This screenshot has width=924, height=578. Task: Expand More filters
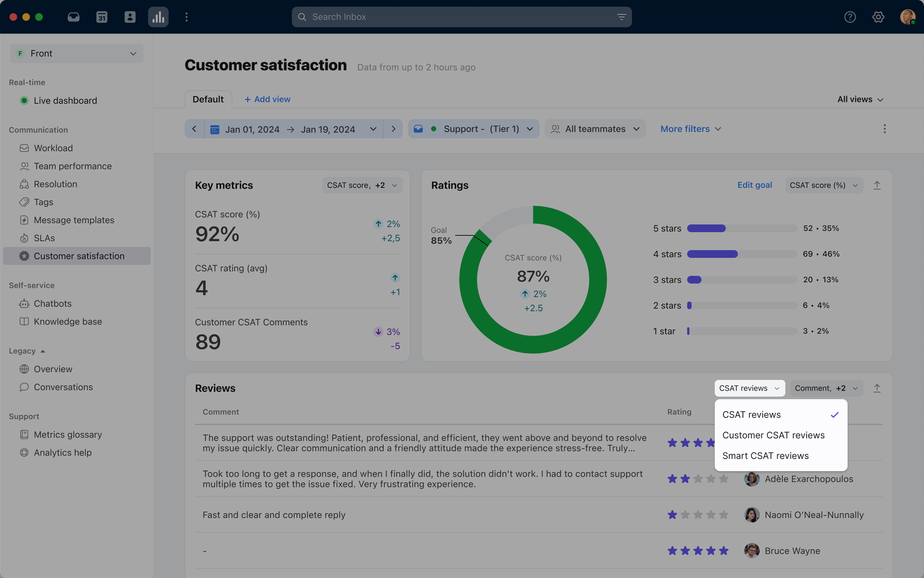[690, 129]
